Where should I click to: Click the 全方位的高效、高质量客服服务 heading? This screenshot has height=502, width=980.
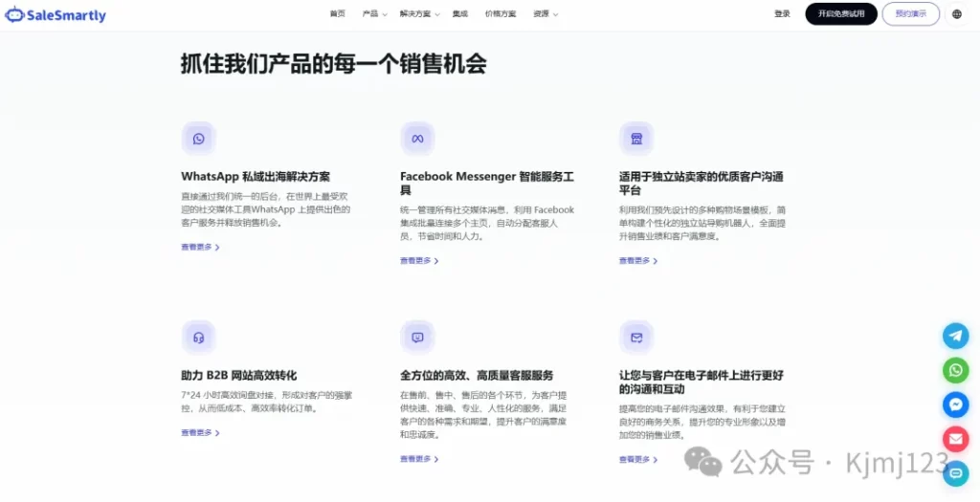(x=477, y=375)
